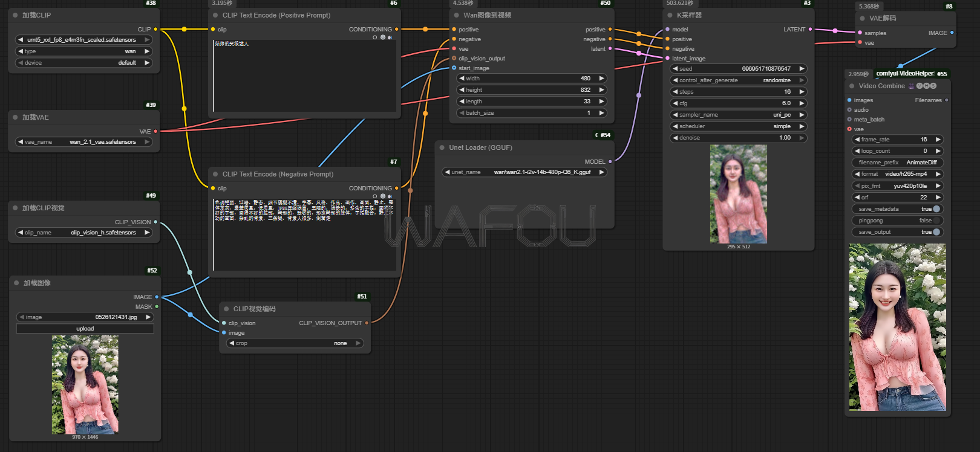The image size is (980, 452).
Task: Collapse the Unet Loader (GGUF) node dot
Action: 442,147
